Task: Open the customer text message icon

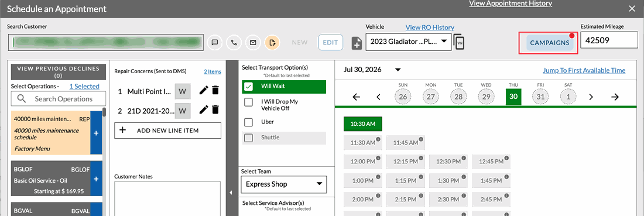Action: coord(214,42)
